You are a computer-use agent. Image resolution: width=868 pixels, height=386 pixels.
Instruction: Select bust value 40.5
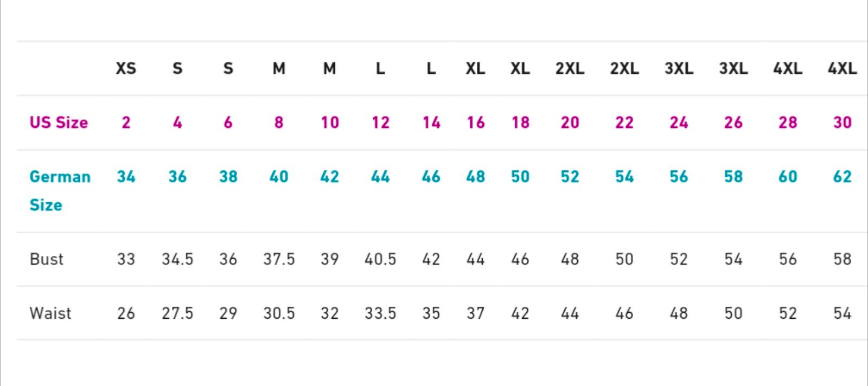point(380,259)
